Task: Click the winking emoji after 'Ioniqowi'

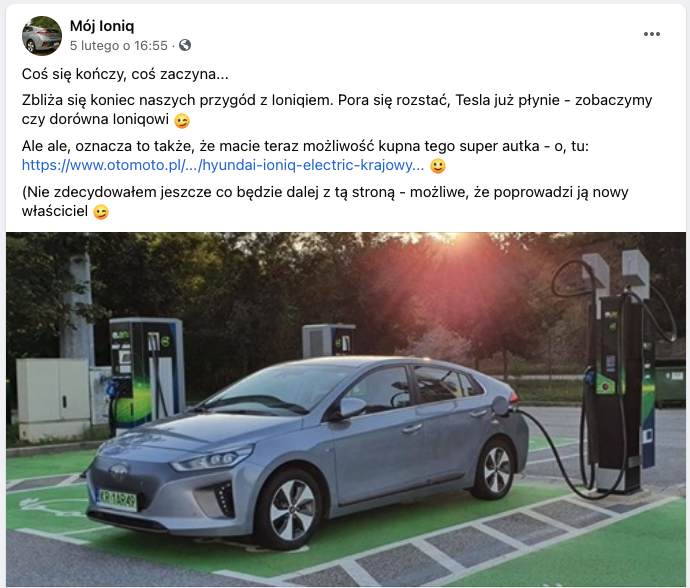Action: (x=182, y=120)
